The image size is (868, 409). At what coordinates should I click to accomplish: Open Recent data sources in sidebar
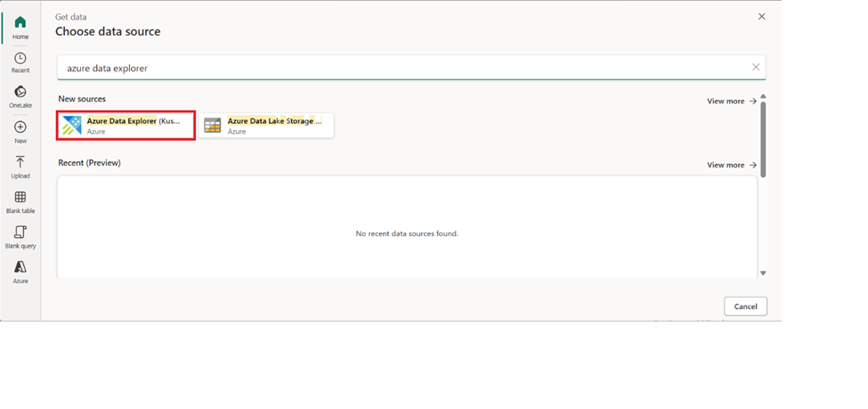pyautogui.click(x=20, y=62)
